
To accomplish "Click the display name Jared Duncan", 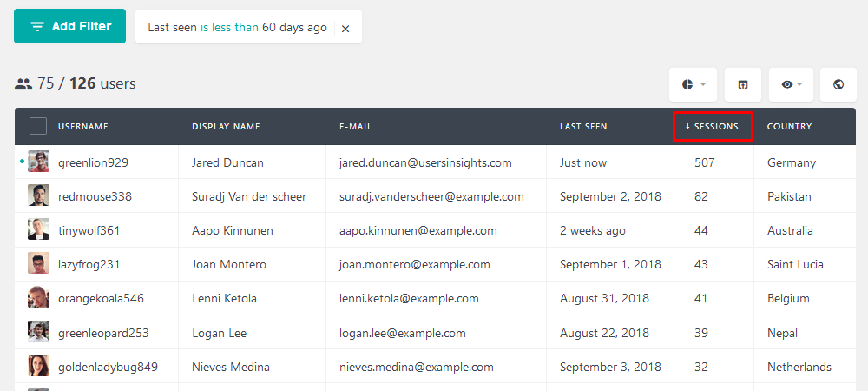I will [227, 162].
